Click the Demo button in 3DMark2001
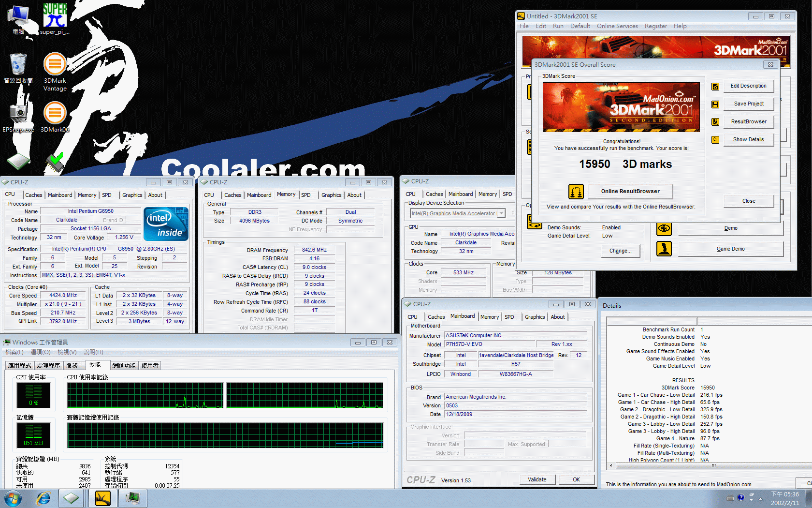 [730, 228]
